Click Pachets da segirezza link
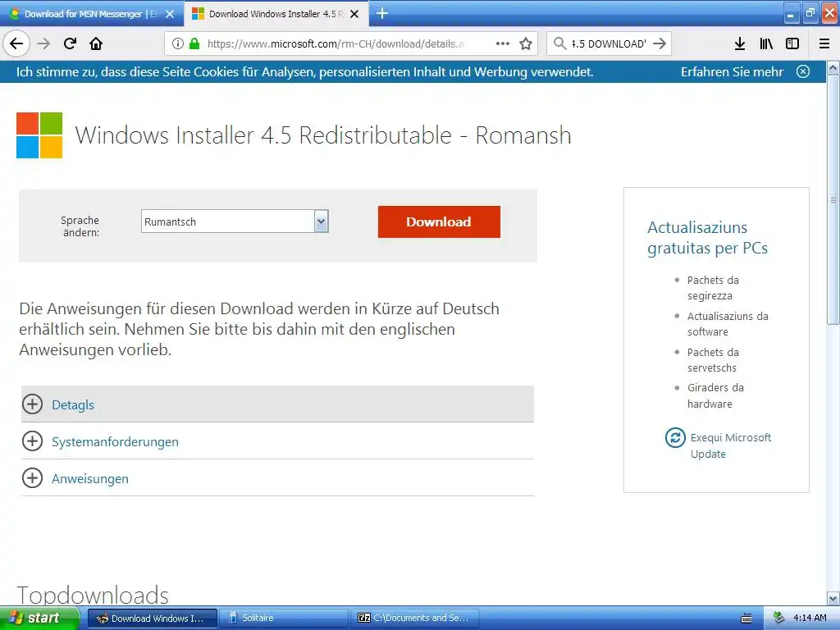The height and width of the screenshot is (630, 840). pos(713,288)
